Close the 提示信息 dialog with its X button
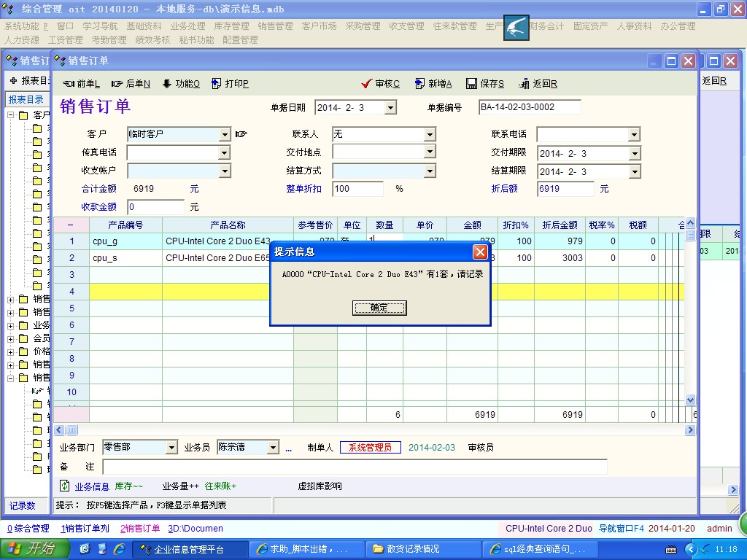 click(x=480, y=252)
